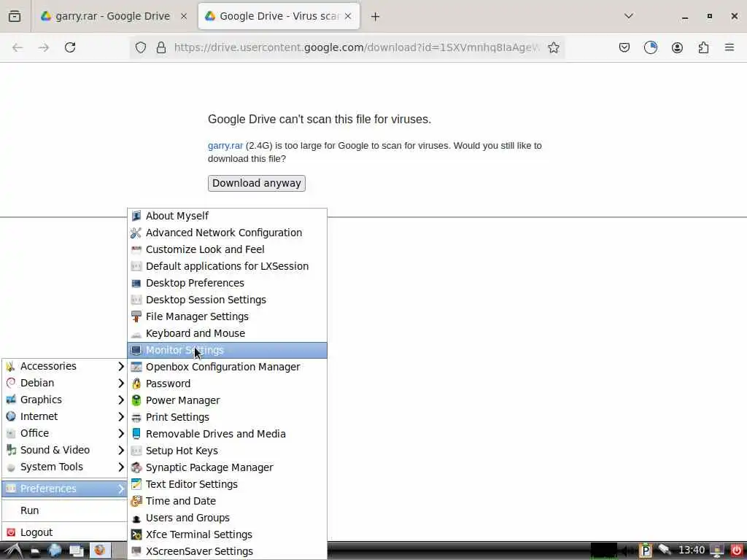747x560 pixels.
Task: Click Synaptic Package Manager icon
Action: coord(136,467)
